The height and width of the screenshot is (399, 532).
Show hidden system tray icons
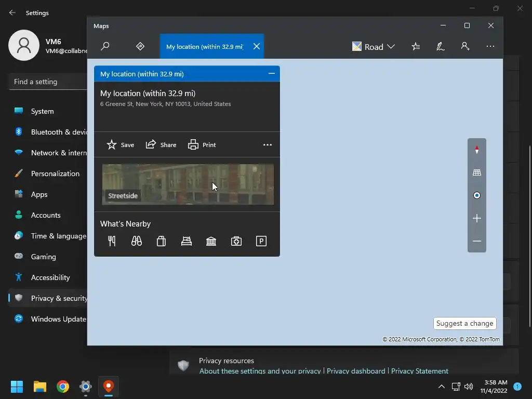(442, 387)
